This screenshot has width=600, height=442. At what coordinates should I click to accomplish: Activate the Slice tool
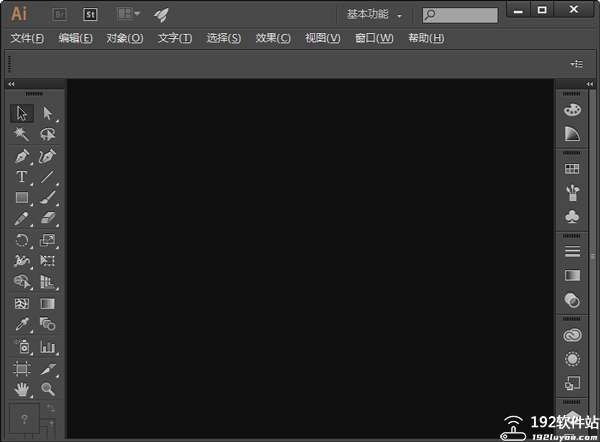tap(47, 369)
